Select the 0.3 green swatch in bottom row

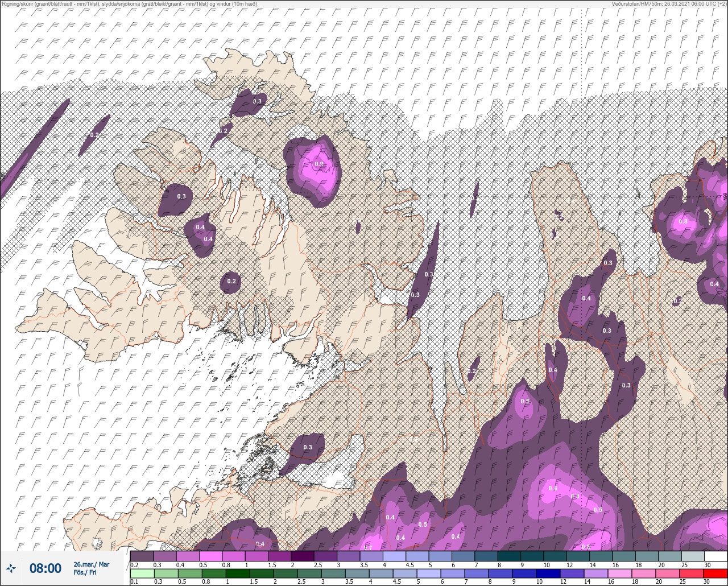[x=166, y=573]
